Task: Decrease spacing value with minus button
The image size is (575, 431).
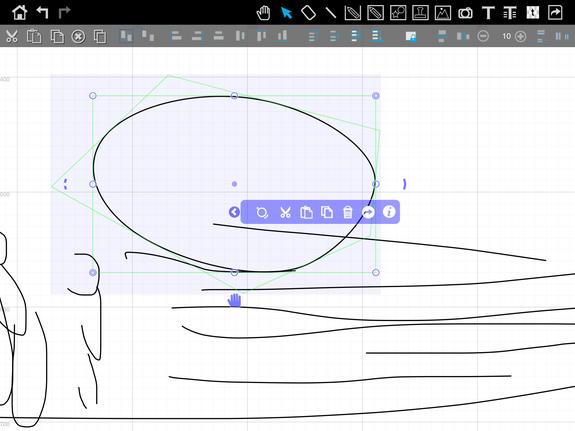Action: (483, 36)
